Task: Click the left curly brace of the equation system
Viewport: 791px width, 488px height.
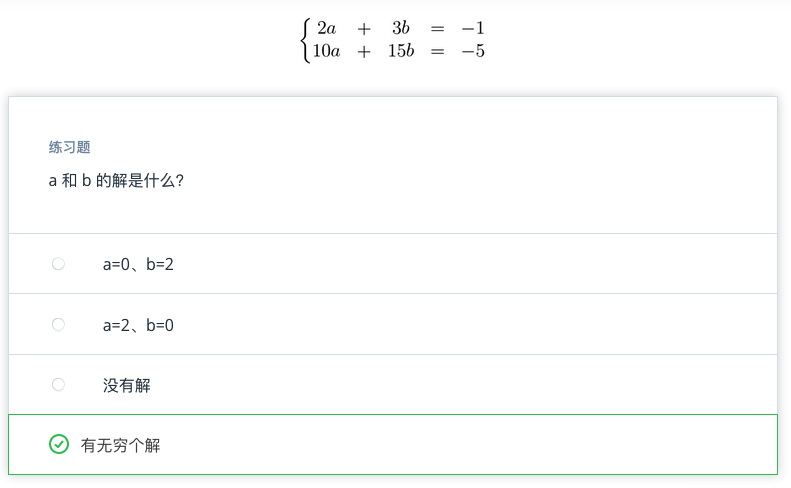Action: click(x=304, y=40)
